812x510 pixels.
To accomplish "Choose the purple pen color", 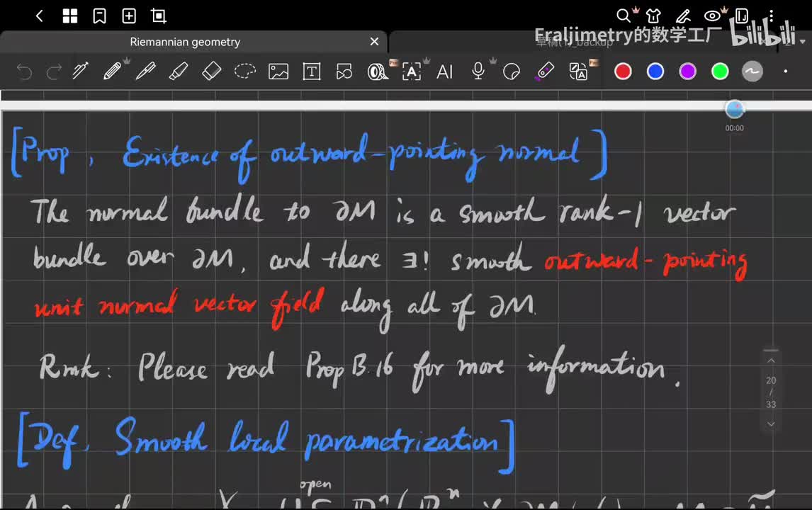I will coord(688,72).
